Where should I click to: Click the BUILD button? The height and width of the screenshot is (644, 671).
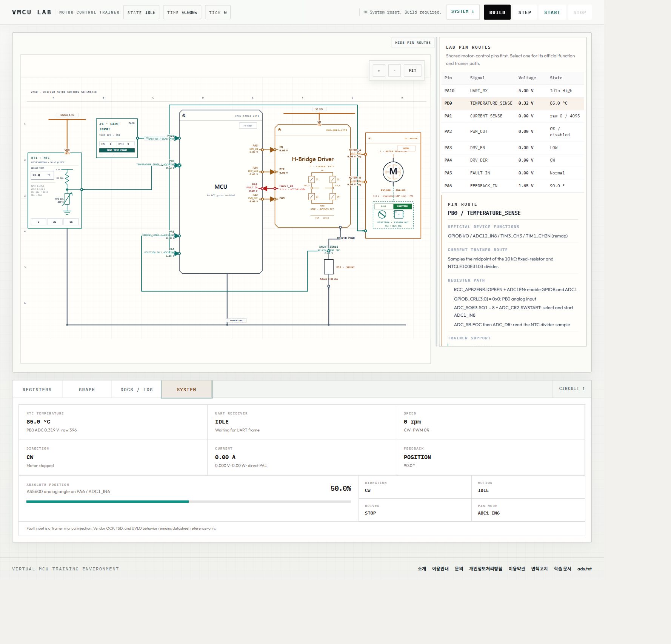(x=497, y=12)
